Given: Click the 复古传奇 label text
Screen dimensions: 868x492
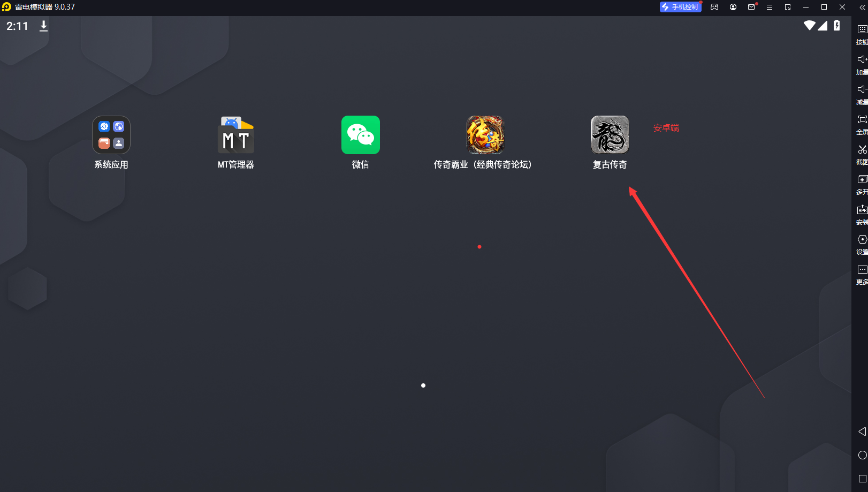Looking at the screenshot, I should point(610,165).
